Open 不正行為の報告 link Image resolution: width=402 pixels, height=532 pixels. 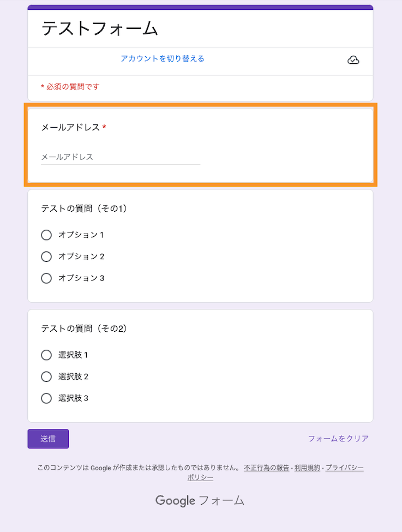[267, 468]
